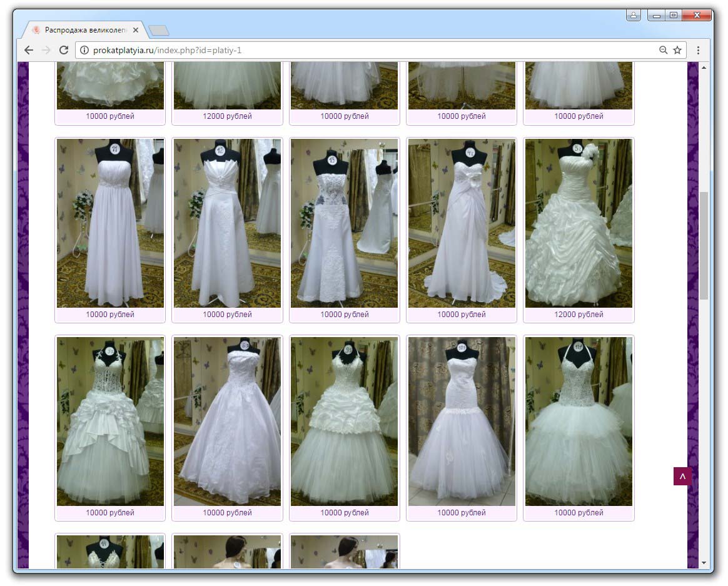The height and width of the screenshot is (586, 728).
Task: Minimize the Chrome window
Action: (x=657, y=16)
